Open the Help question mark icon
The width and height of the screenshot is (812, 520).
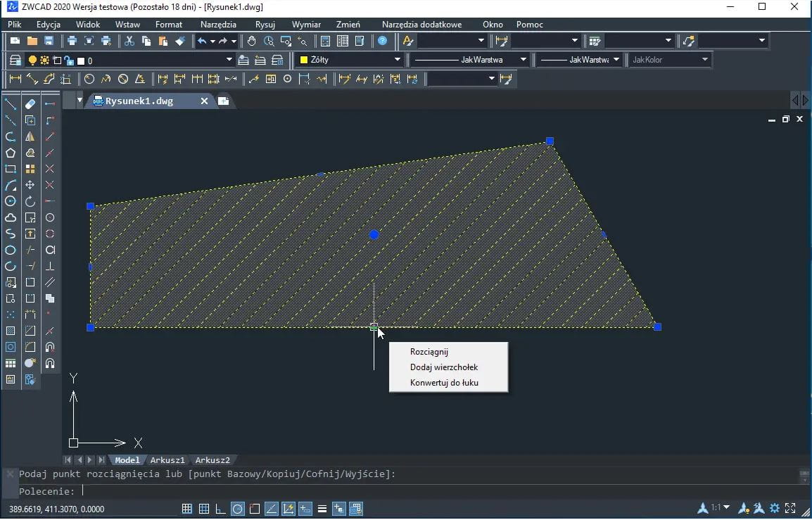pyautogui.click(x=382, y=41)
